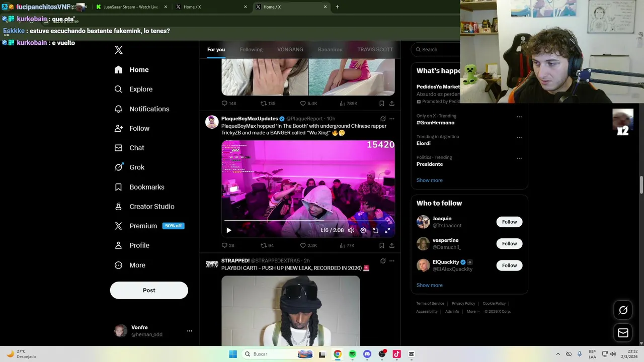Bookmark the top post with 789K views
This screenshot has height=362, width=644.
click(382, 103)
